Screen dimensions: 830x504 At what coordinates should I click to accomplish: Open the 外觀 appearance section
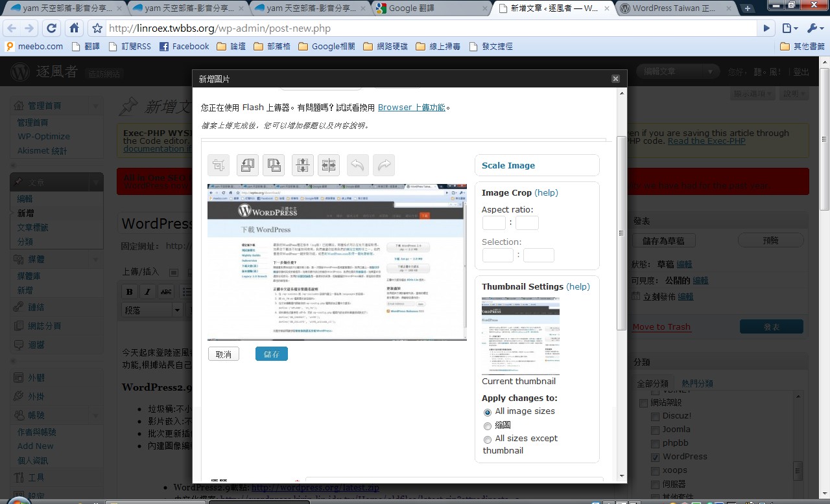click(x=36, y=378)
